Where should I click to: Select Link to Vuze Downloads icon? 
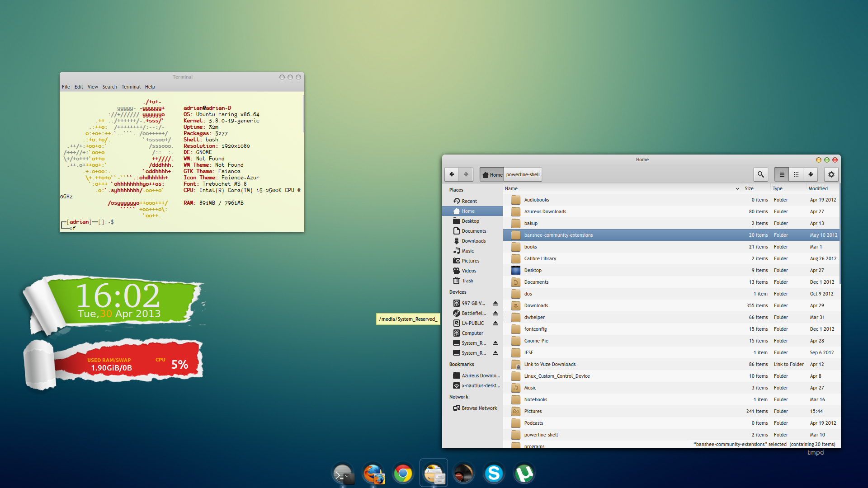[516, 364]
